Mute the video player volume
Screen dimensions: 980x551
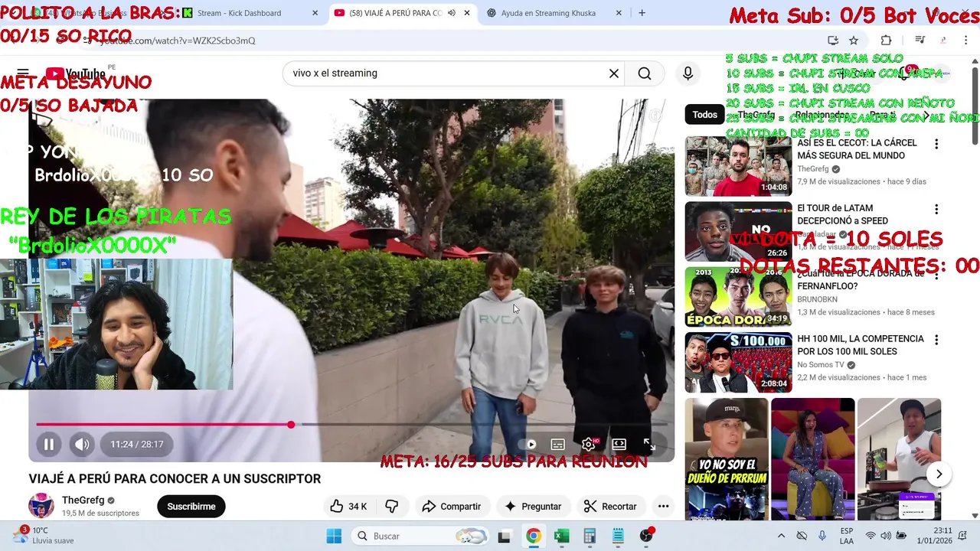coord(82,444)
